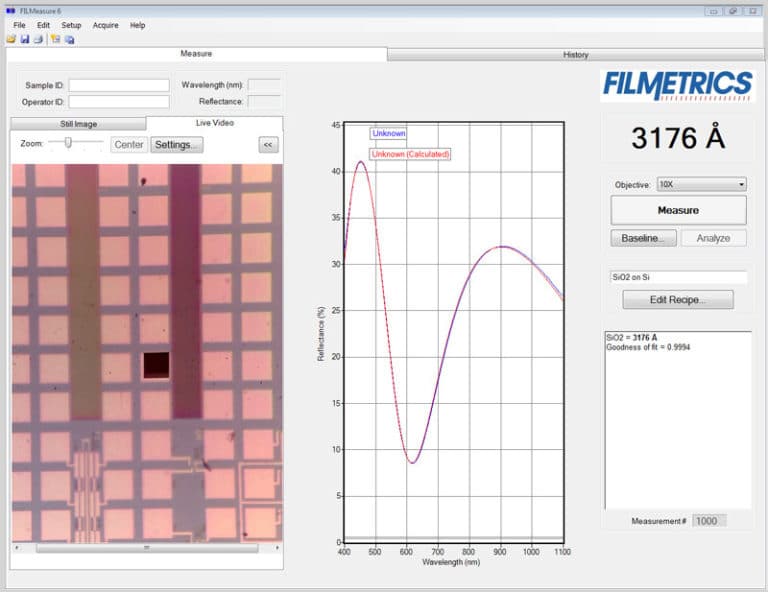Click into the Sample ID field
Image resolution: width=768 pixels, height=592 pixels.
click(119, 85)
